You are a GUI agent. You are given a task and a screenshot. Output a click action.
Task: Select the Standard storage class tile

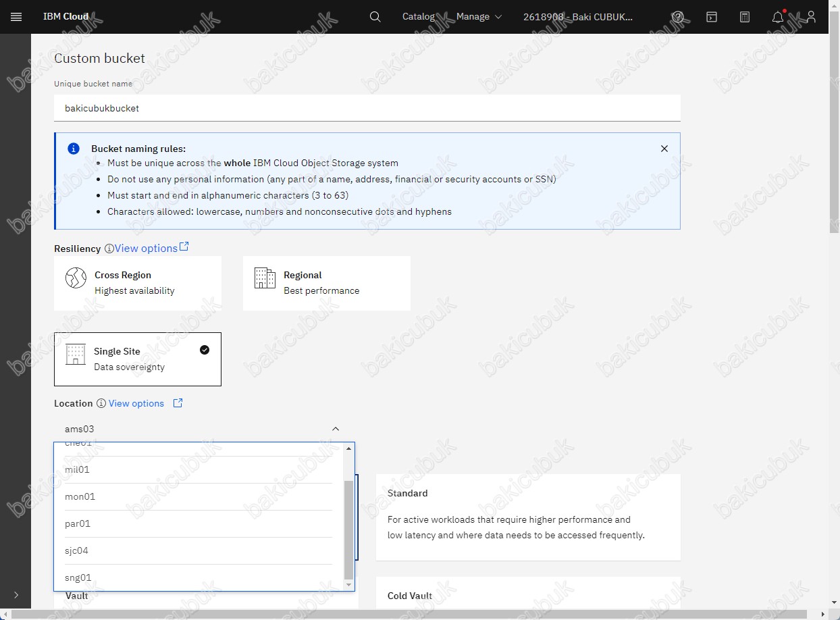528,517
